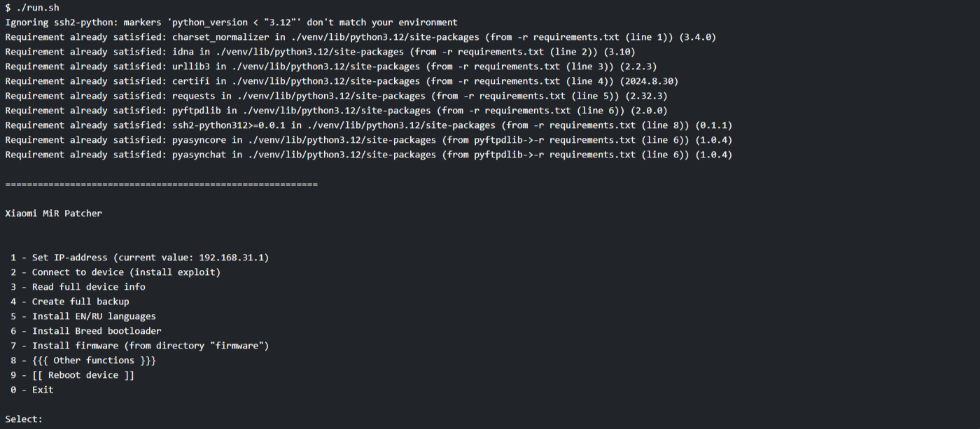Click the Xiaomi MiR Patcher title
Screen dimensions: 980x429
point(53,213)
